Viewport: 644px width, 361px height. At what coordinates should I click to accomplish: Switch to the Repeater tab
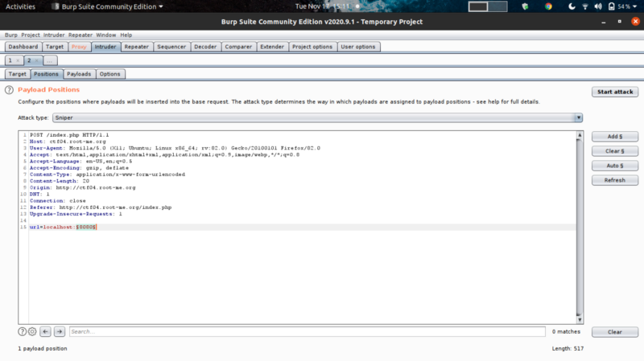pyautogui.click(x=136, y=47)
